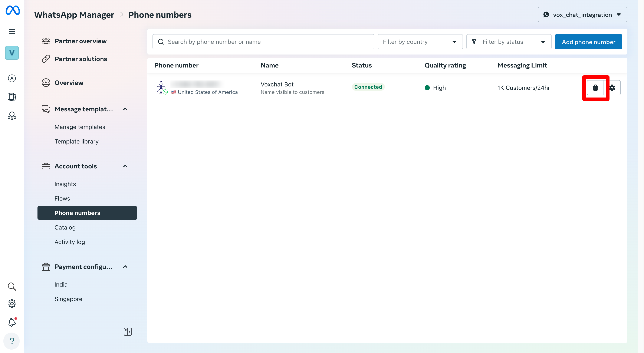Click Add phone number button
644x353 pixels.
[588, 42]
